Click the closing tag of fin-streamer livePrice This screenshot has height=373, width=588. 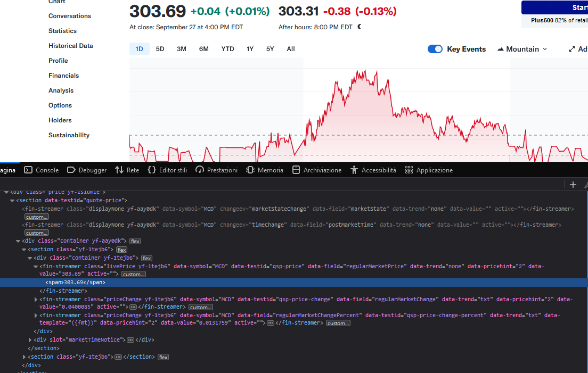tap(63, 291)
